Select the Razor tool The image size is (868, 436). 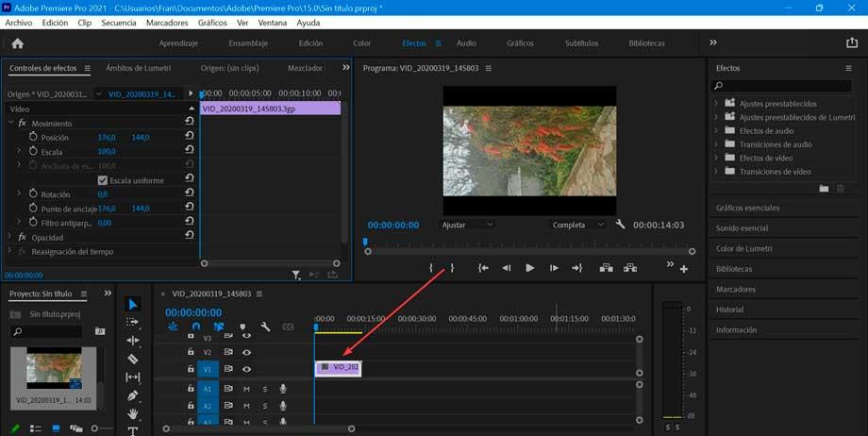pyautogui.click(x=133, y=359)
